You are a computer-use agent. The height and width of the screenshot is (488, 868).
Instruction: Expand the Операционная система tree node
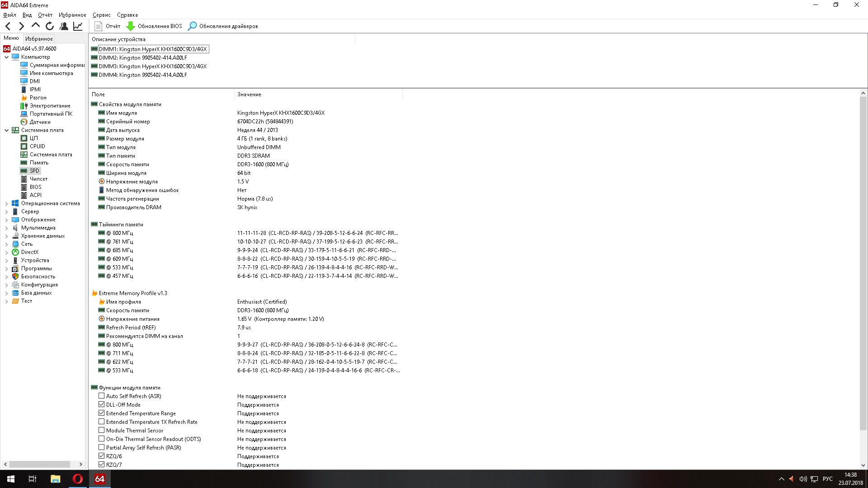(x=6, y=204)
